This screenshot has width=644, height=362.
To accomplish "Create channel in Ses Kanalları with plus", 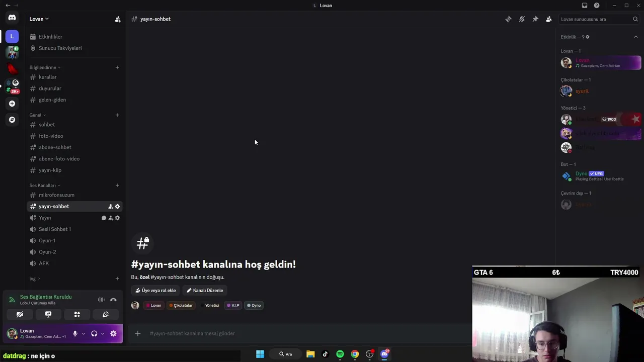I will 117,186.
